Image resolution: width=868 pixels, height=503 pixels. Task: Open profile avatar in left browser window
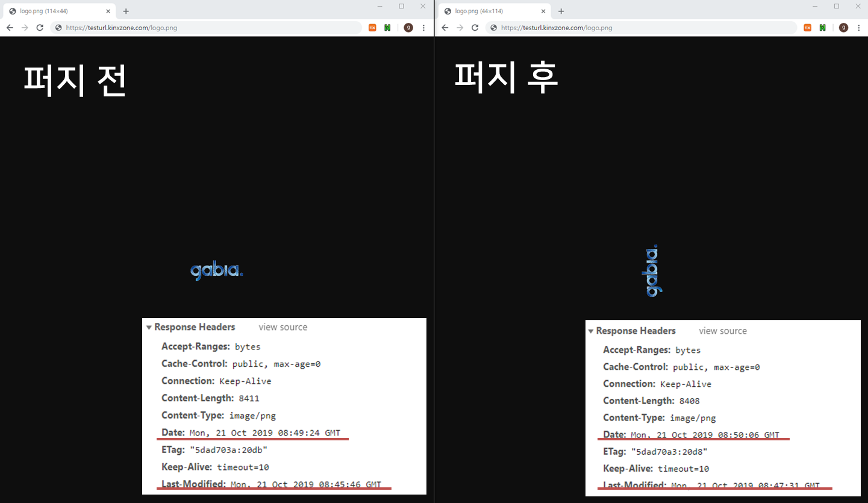pos(408,28)
